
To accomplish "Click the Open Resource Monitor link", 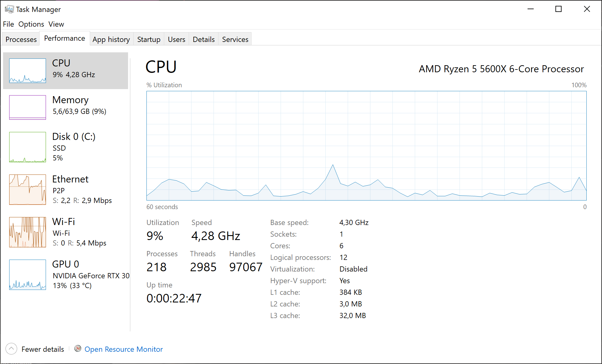I will [x=123, y=349].
